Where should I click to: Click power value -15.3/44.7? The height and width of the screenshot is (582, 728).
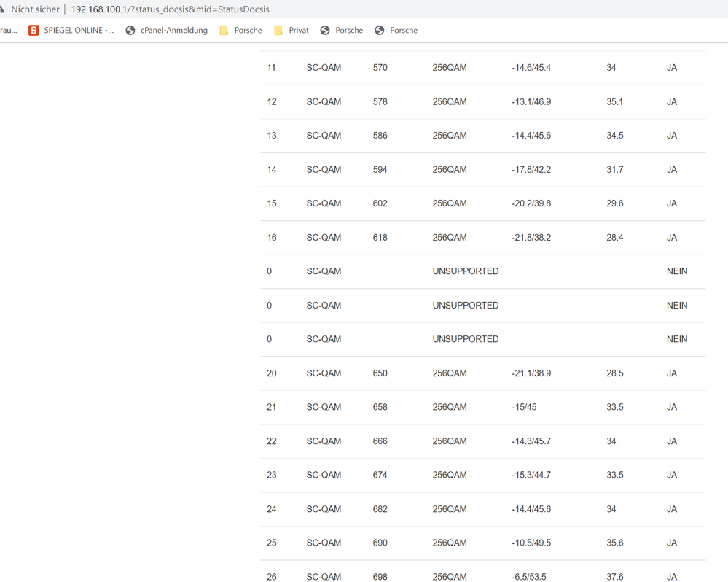531,475
